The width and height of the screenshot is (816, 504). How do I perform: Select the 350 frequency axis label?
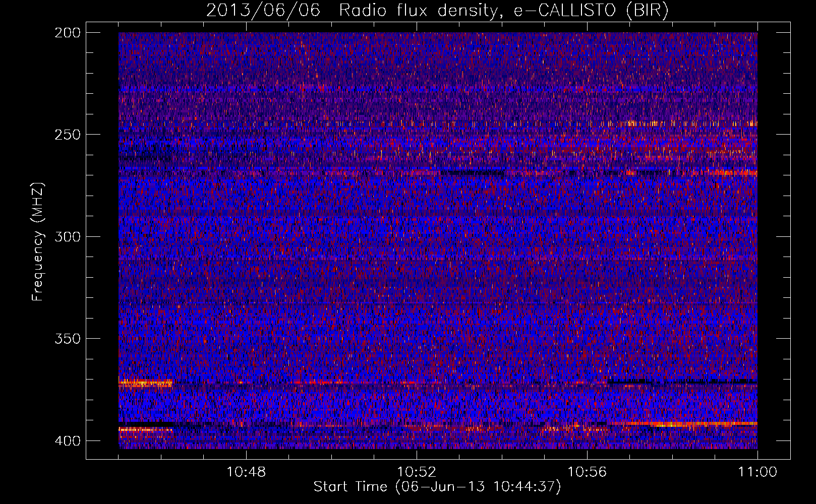(67, 338)
